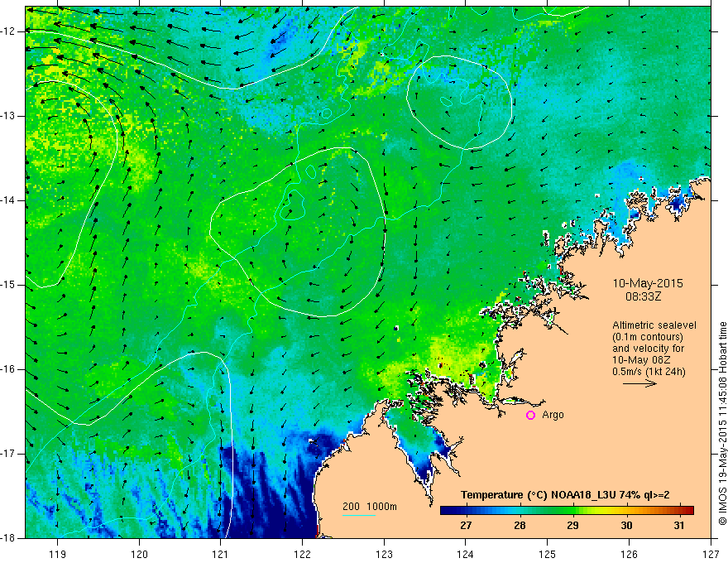
Task: Click the colorbar tick label '29'
Action: click(572, 526)
